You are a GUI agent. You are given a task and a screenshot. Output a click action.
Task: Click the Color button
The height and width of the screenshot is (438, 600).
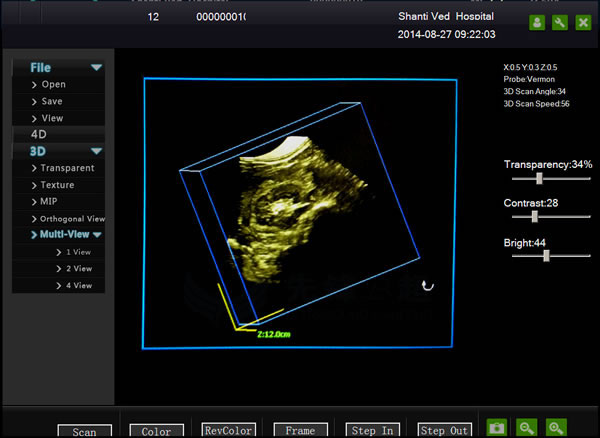[x=157, y=431]
